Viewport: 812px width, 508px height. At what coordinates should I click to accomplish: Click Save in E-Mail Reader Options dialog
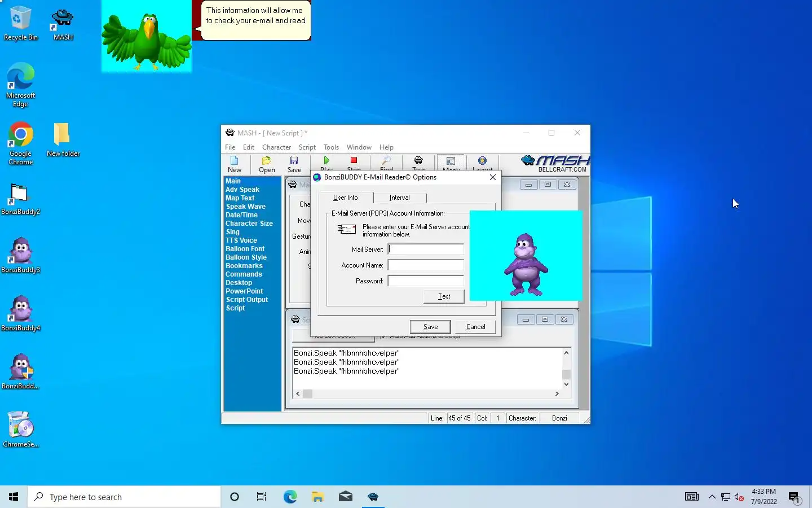tap(430, 327)
